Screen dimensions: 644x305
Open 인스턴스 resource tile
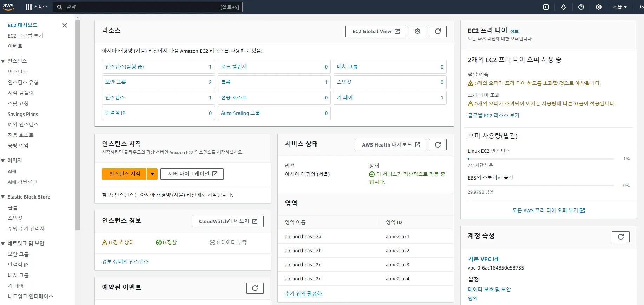click(158, 98)
